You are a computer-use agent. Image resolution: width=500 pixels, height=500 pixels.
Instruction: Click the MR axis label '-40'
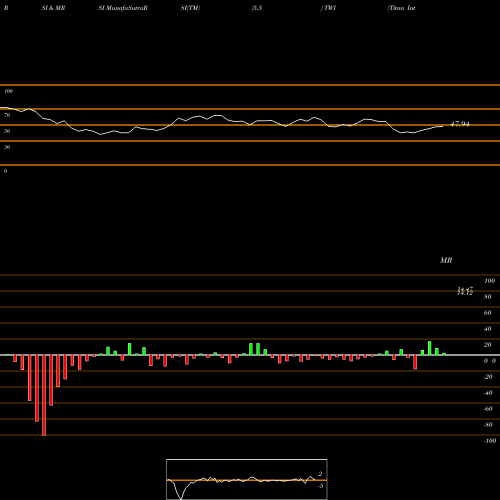(488, 393)
